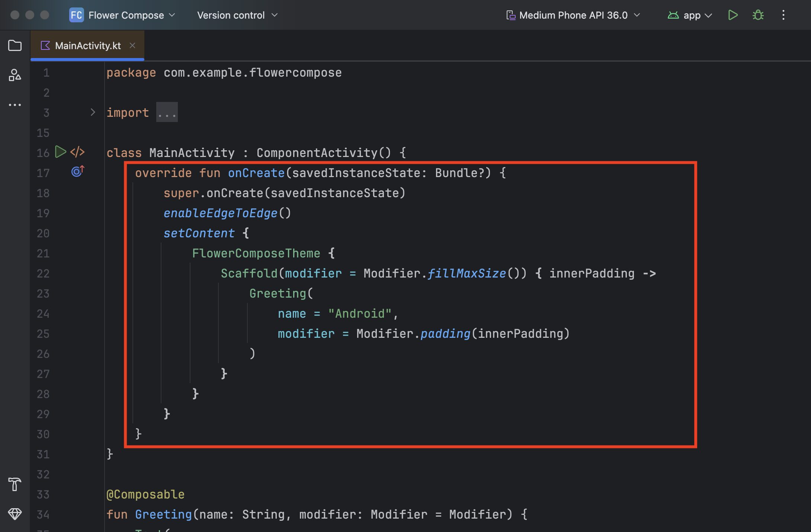Click ComponentActivity on line 16
811x532 pixels.
(x=317, y=153)
